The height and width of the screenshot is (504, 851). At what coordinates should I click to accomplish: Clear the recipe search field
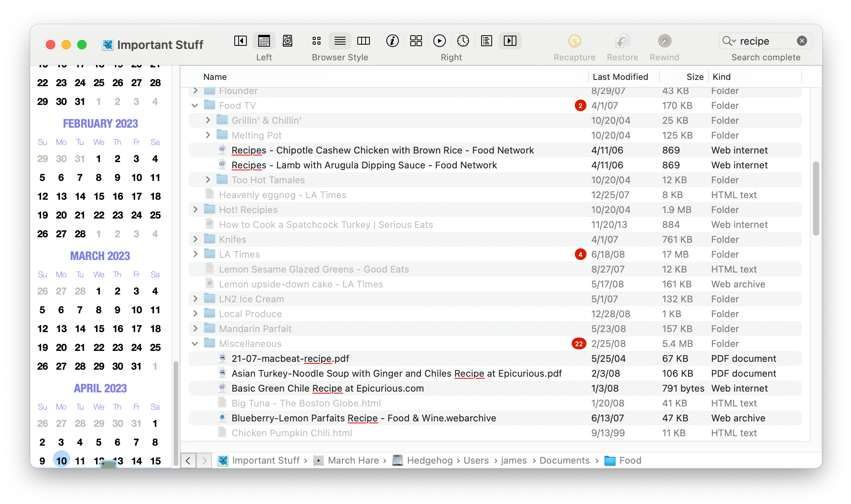(802, 41)
